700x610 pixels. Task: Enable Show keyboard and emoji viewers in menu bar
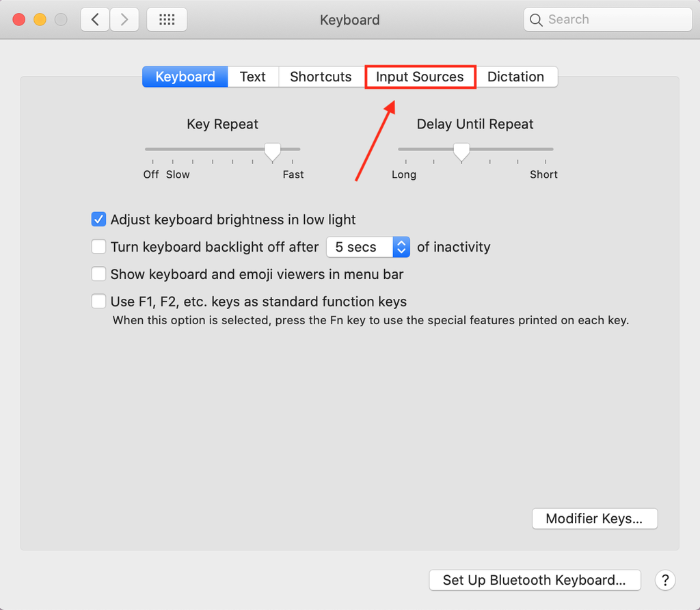coord(98,274)
